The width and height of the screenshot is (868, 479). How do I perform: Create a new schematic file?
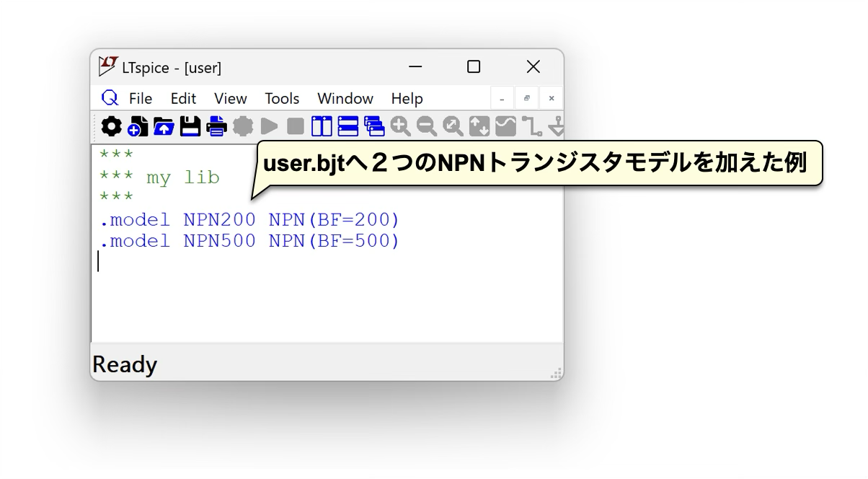tap(137, 127)
